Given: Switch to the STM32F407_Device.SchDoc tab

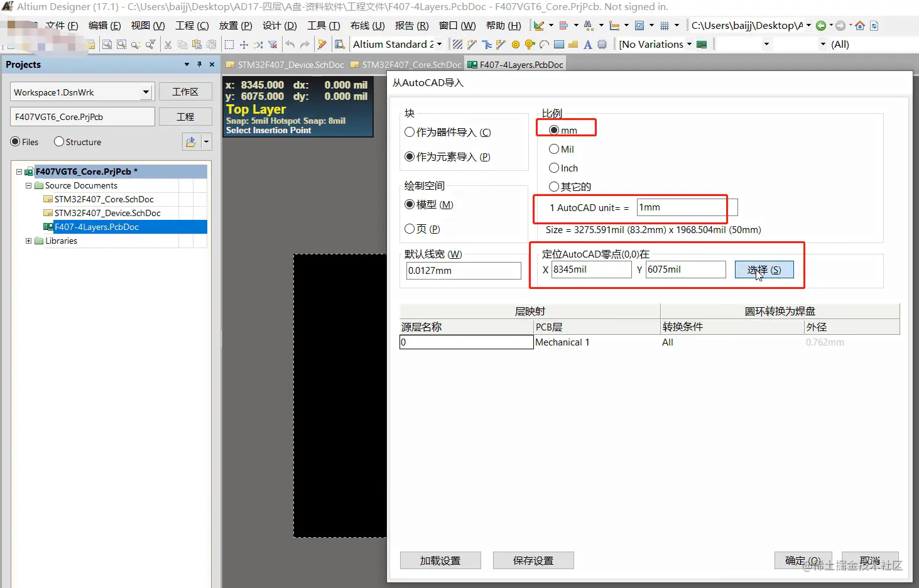Looking at the screenshot, I should [285, 65].
